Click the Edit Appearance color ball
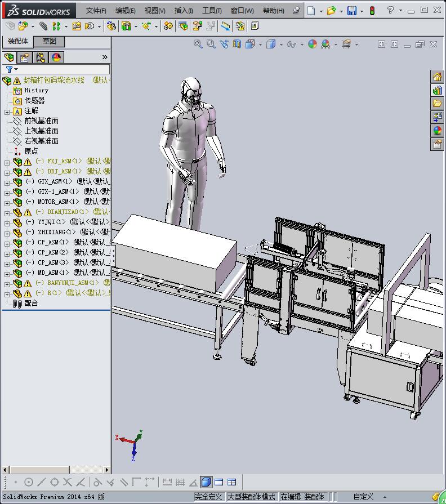The image size is (446, 504). pyautogui.click(x=313, y=44)
